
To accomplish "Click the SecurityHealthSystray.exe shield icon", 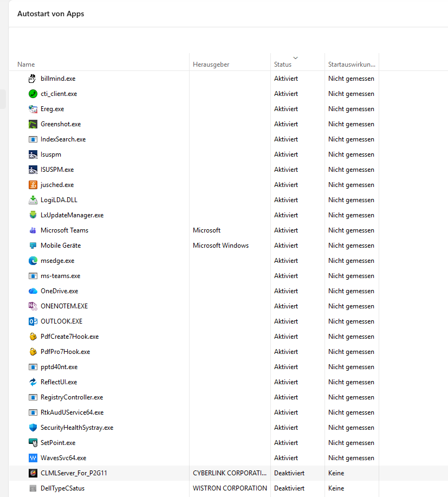I will pyautogui.click(x=33, y=428).
